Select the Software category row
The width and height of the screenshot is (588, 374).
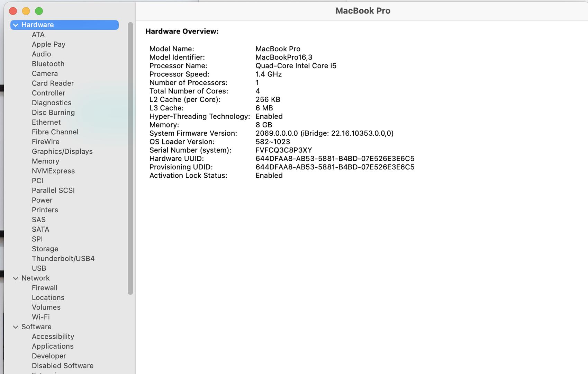[x=64, y=327]
